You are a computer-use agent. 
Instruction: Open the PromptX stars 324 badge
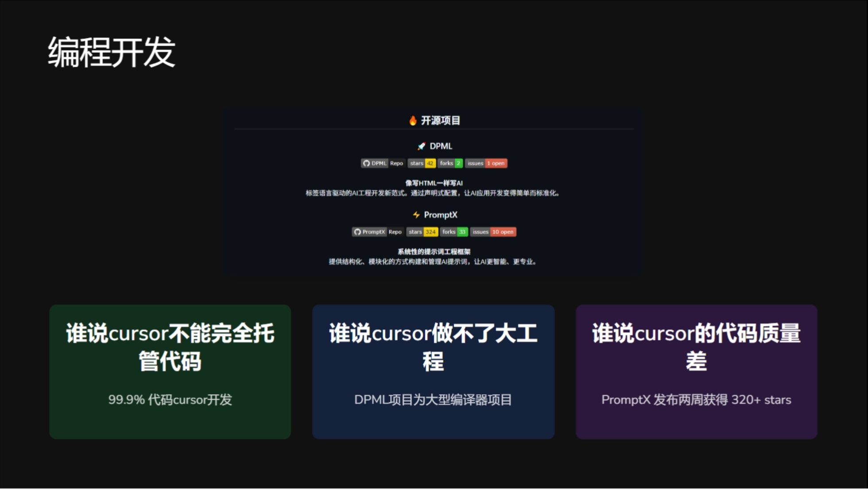422,232
